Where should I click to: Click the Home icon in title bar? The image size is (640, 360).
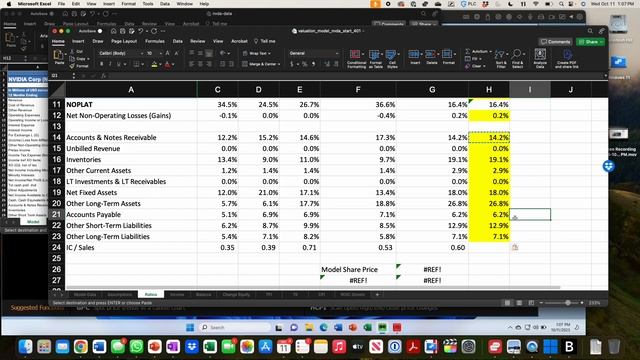click(113, 31)
